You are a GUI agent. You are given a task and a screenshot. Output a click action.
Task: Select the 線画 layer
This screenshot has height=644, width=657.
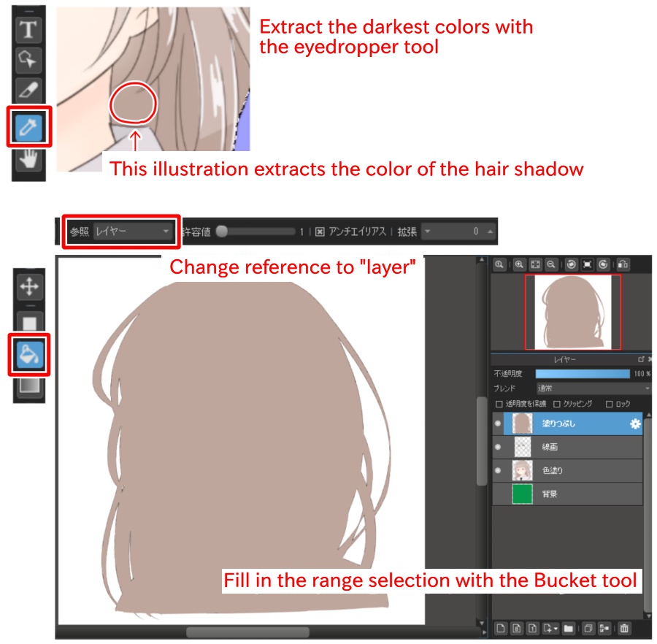point(572,447)
